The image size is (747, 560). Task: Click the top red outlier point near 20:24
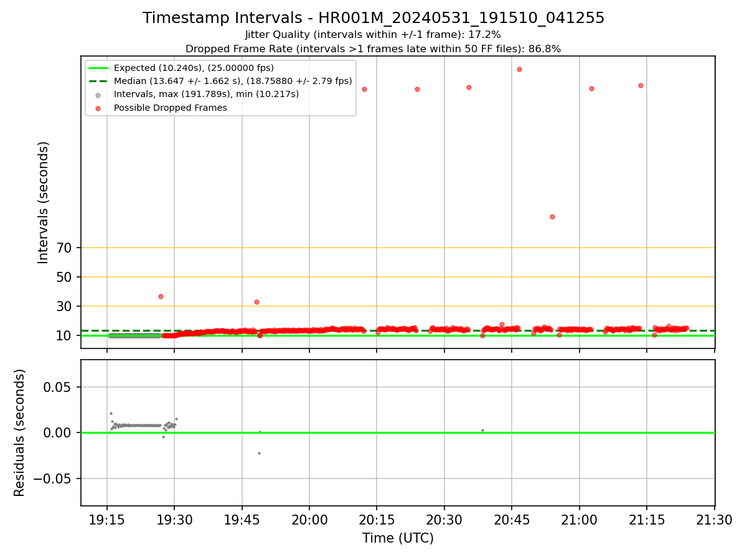click(417, 89)
